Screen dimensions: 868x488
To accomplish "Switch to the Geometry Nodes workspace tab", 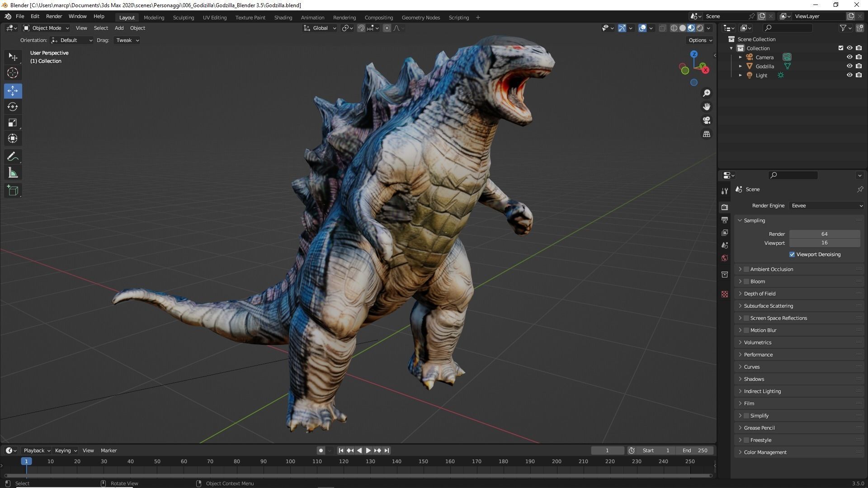I will pos(420,18).
